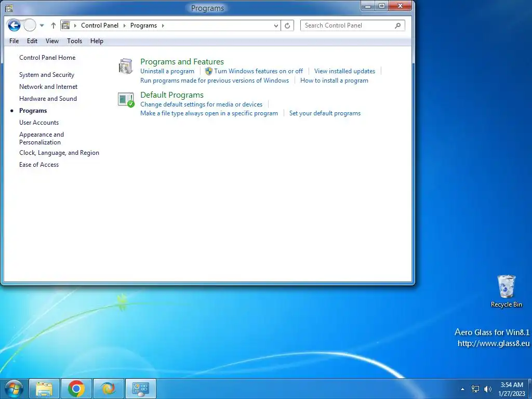Click Change default settings for media or devices
Image resolution: width=532 pixels, height=399 pixels.
tap(201, 104)
